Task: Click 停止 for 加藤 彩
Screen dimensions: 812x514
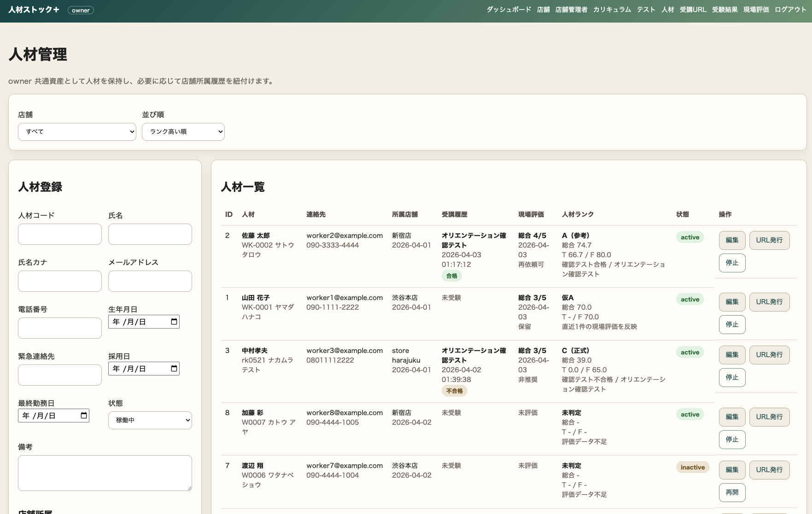Action: [732, 439]
